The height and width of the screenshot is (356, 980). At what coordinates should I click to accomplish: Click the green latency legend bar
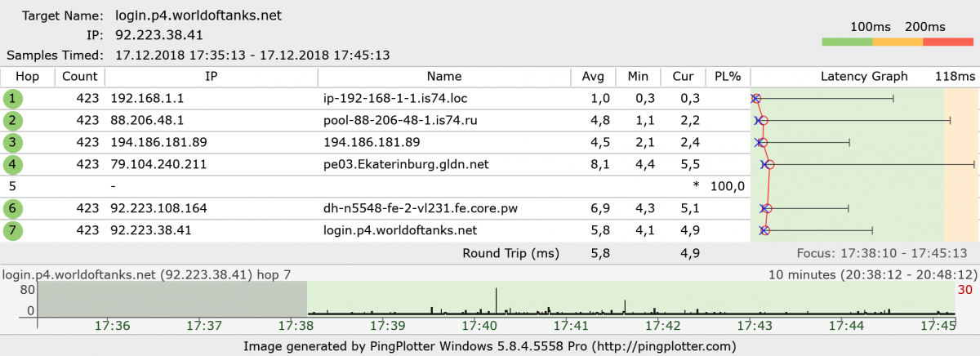click(847, 42)
